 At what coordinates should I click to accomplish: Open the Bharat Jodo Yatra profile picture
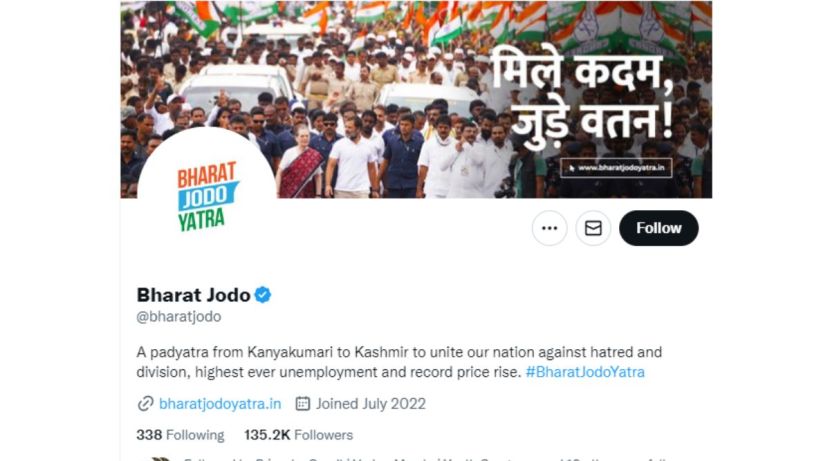(206, 196)
